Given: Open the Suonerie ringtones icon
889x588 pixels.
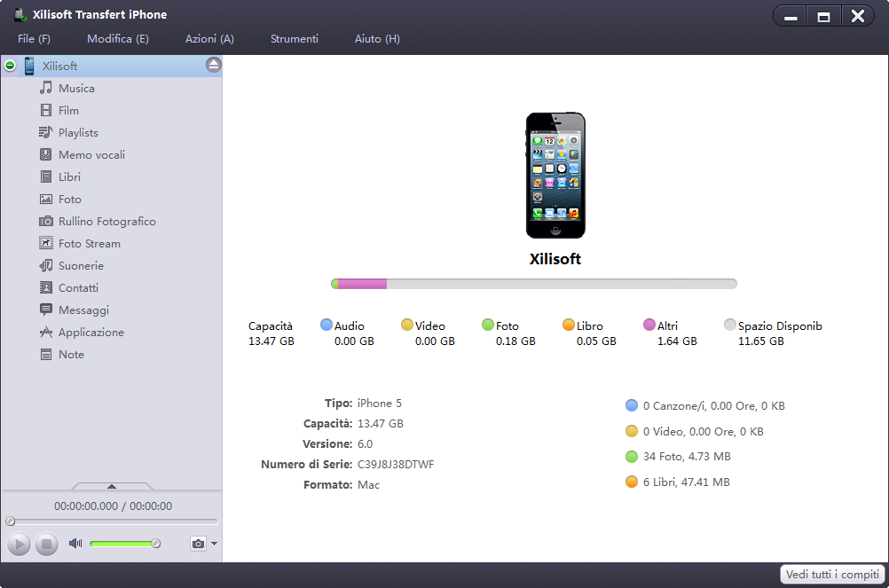Looking at the screenshot, I should (x=46, y=265).
